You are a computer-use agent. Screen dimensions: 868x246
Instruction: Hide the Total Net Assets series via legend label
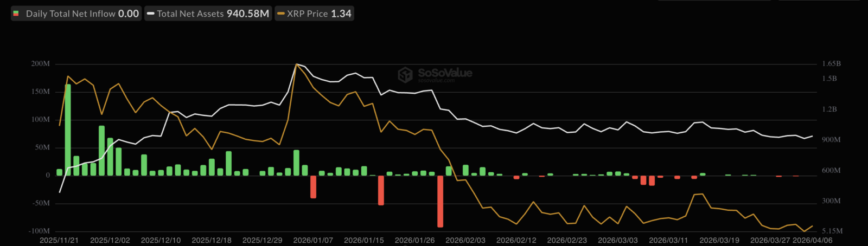pyautogui.click(x=190, y=14)
